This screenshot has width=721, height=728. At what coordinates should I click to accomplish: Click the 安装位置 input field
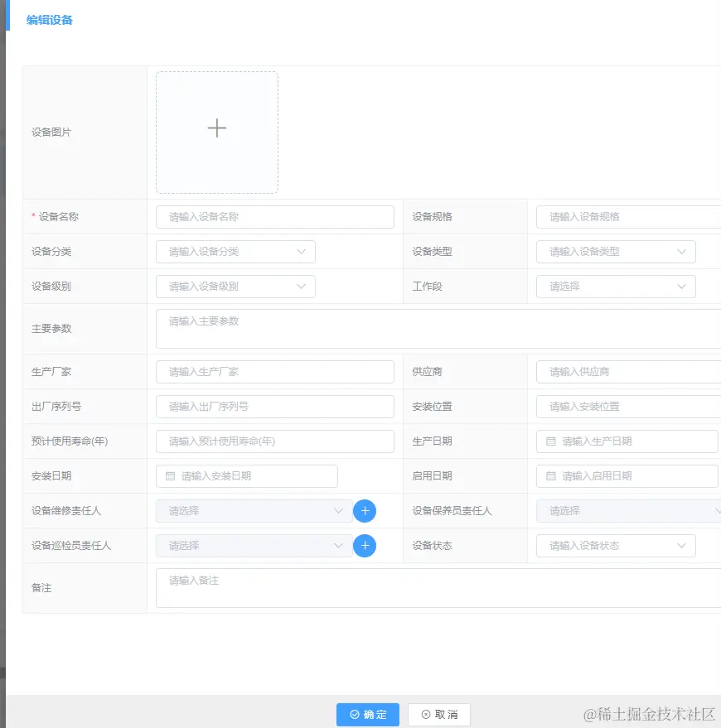click(628, 407)
